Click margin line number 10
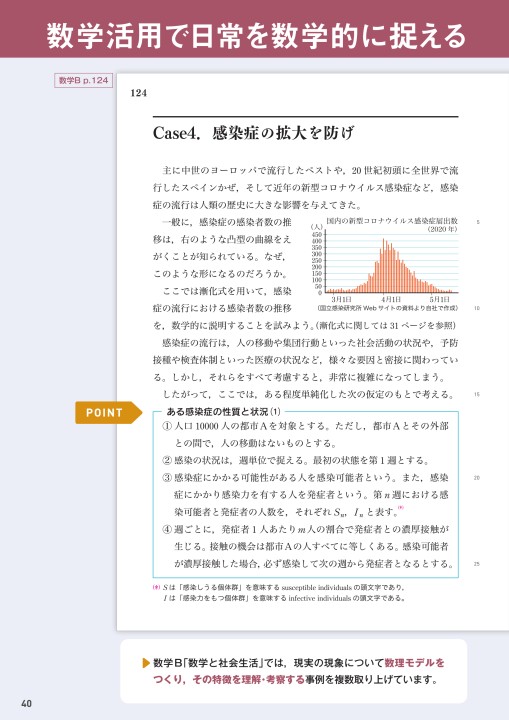The height and width of the screenshot is (720, 509). coord(477,309)
